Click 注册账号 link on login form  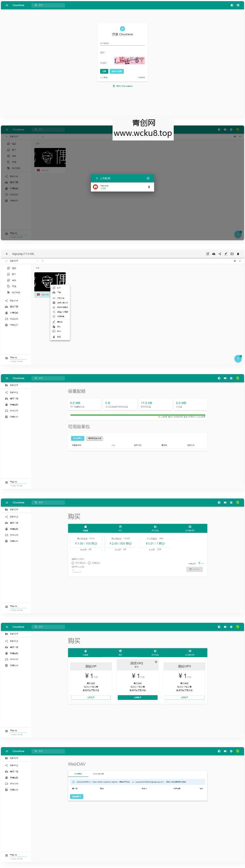[141, 78]
